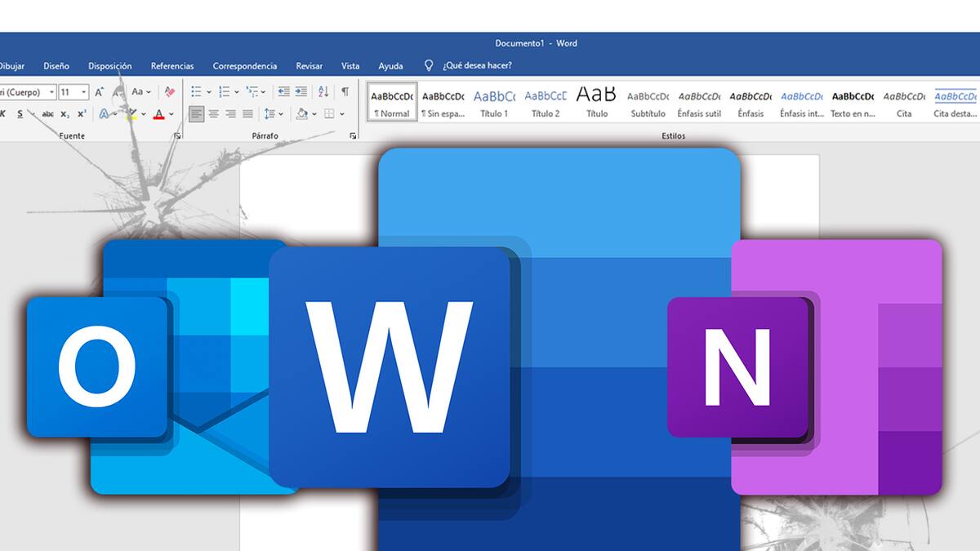Viewport: 980px width, 551px height.
Task: Align text to the left
Action: [x=196, y=113]
